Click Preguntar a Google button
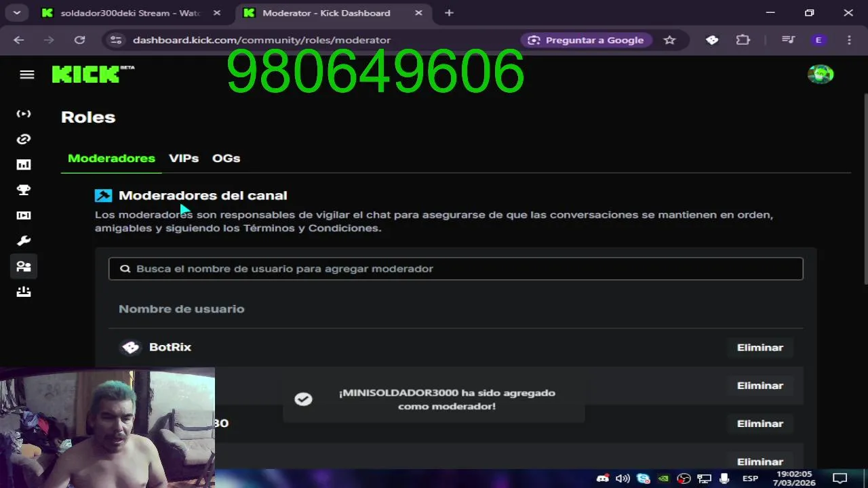Screen dimensions: 868x488 pos(587,40)
